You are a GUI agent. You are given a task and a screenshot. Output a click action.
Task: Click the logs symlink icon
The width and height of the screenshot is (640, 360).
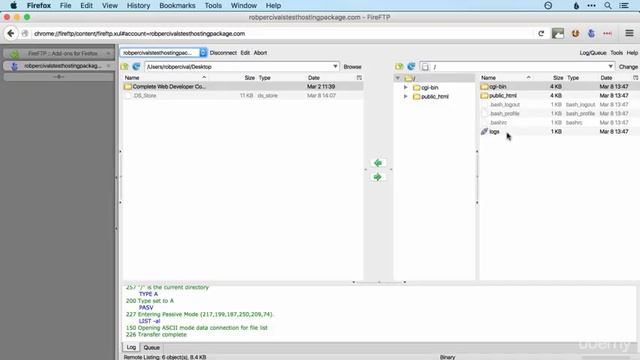484,131
